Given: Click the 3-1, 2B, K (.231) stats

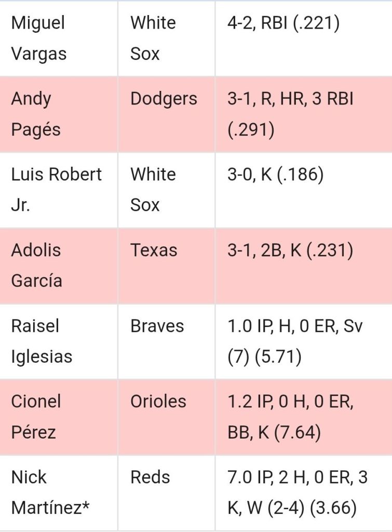Looking at the screenshot, I should click(290, 250).
